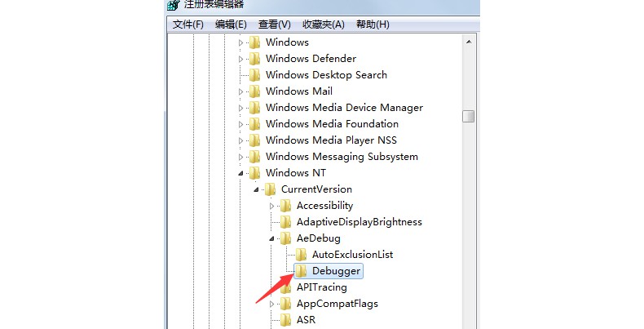
Task: Click the AeDebug folder icon
Action: click(x=286, y=238)
